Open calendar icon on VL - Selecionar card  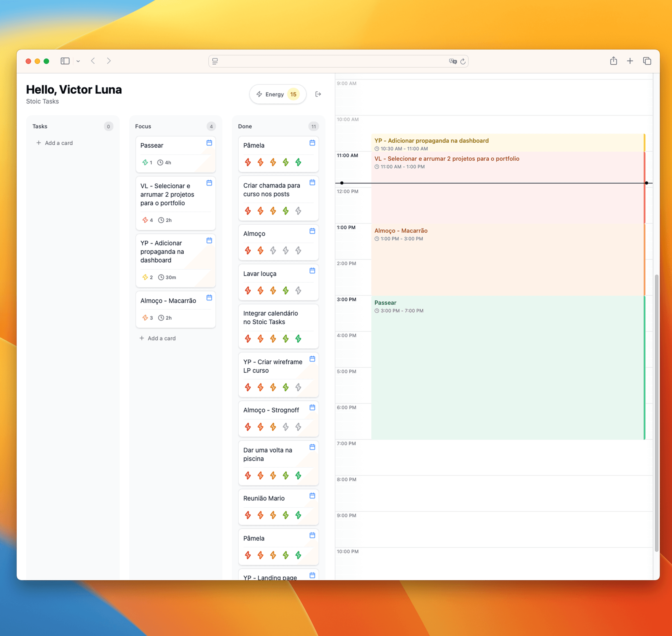209,183
